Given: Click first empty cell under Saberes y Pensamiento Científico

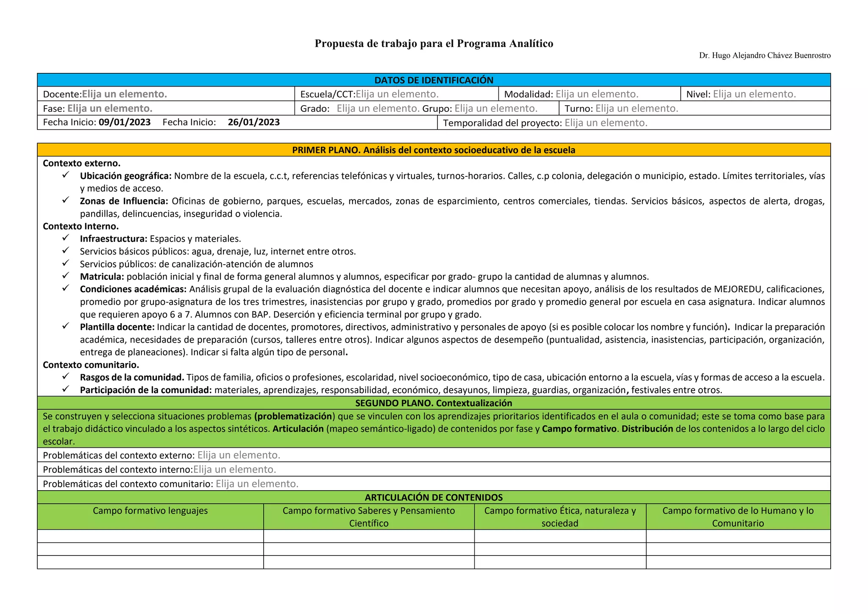Looking at the screenshot, I should click(368, 536).
